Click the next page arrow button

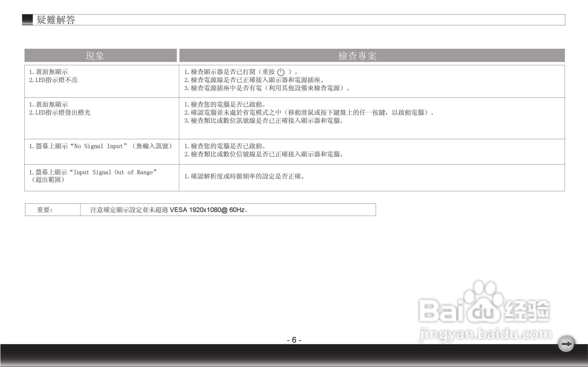(566, 344)
